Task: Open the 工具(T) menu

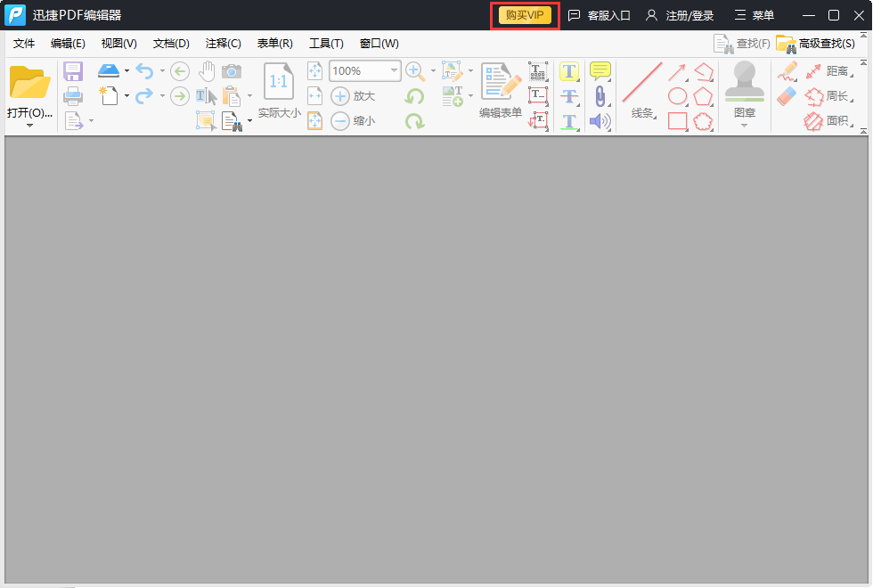Action: tap(327, 44)
